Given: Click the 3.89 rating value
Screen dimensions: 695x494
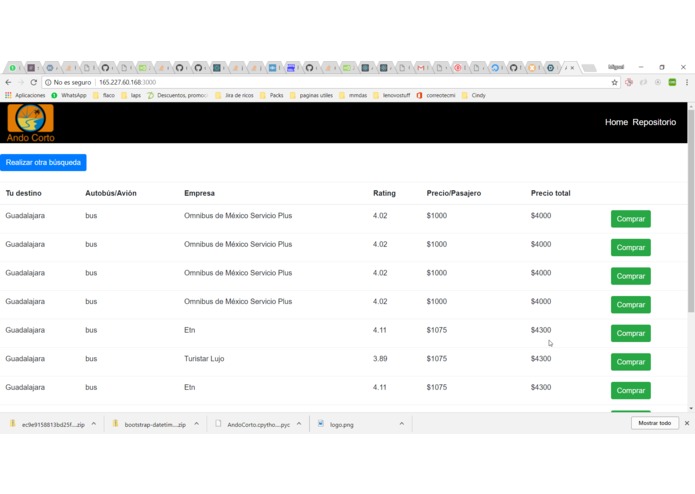Looking at the screenshot, I should click(380, 359).
